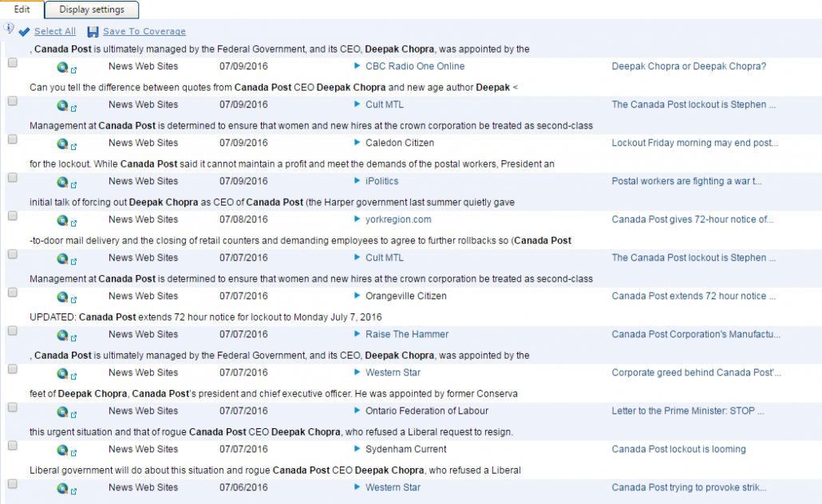The height and width of the screenshot is (504, 822).
Task: Click the globe icon in the Caledon Citizen row
Action: point(62,144)
